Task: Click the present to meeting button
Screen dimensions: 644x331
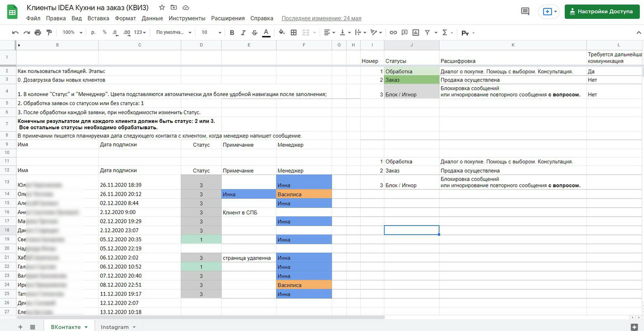Action: click(x=549, y=12)
